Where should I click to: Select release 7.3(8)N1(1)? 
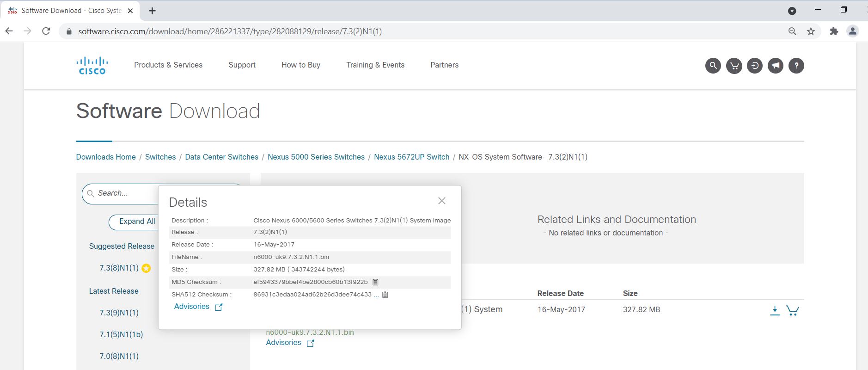[119, 268]
